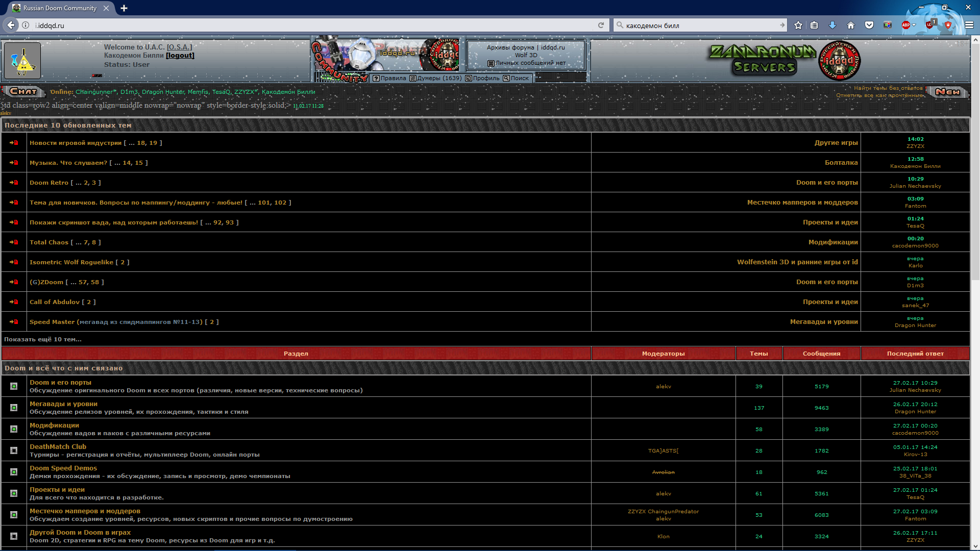Go to newest post in Total Chaos
This screenshot has height=551, width=980.
tap(14, 242)
